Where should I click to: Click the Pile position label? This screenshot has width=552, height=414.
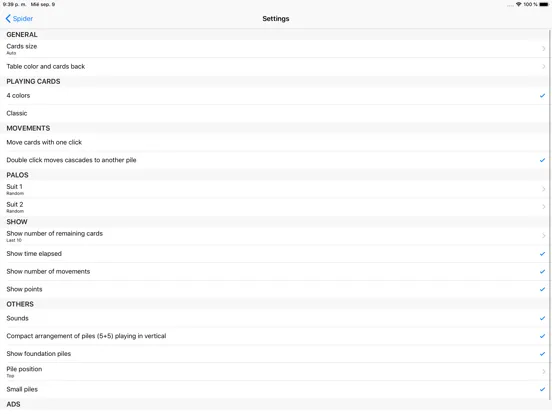pos(24,369)
